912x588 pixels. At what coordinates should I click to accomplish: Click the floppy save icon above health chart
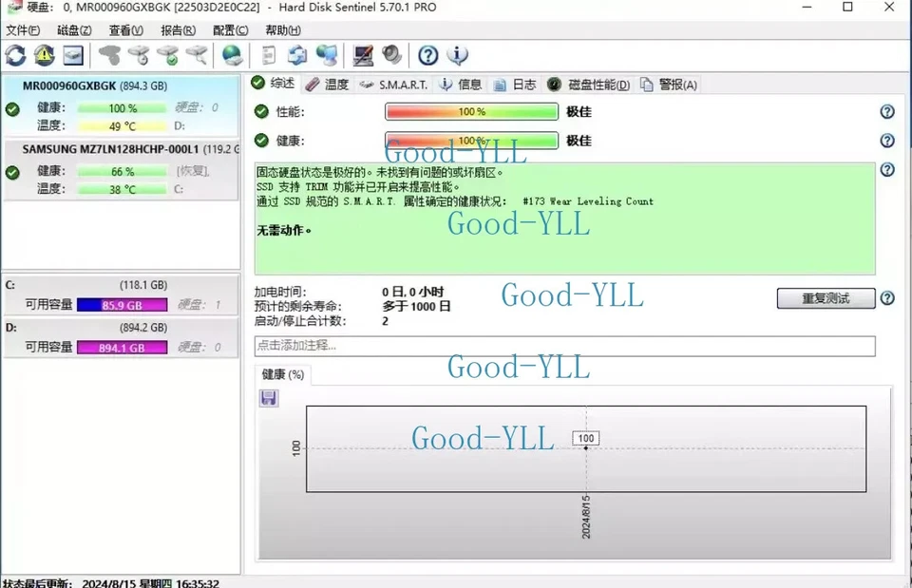[x=269, y=398]
